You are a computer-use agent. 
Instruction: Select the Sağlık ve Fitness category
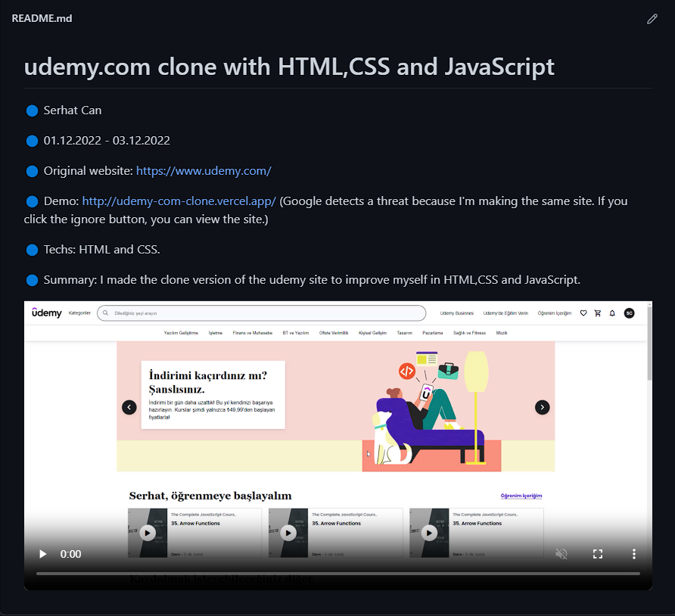tap(469, 333)
